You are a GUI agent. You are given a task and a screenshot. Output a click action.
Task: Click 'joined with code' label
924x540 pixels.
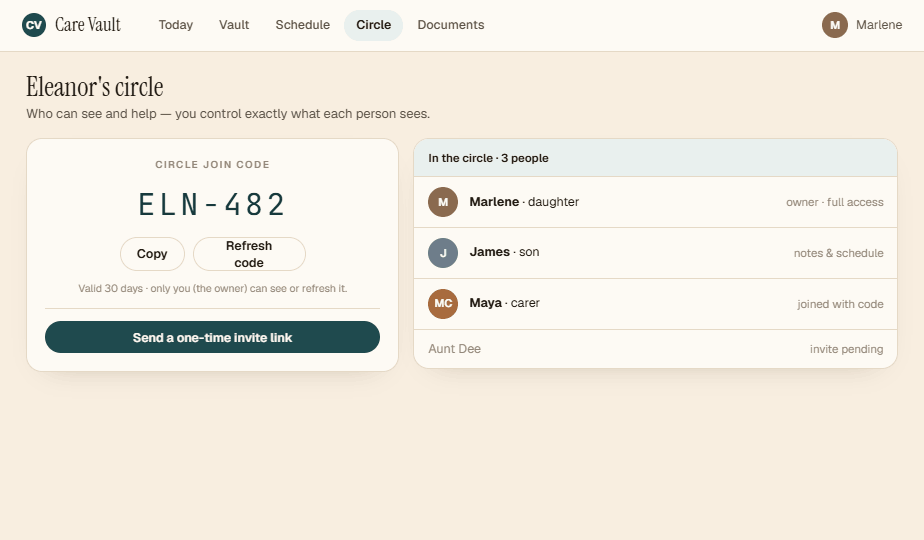pos(840,304)
